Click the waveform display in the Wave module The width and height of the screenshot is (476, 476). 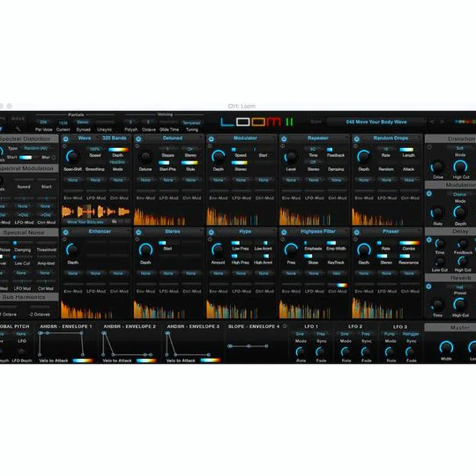pos(96,212)
